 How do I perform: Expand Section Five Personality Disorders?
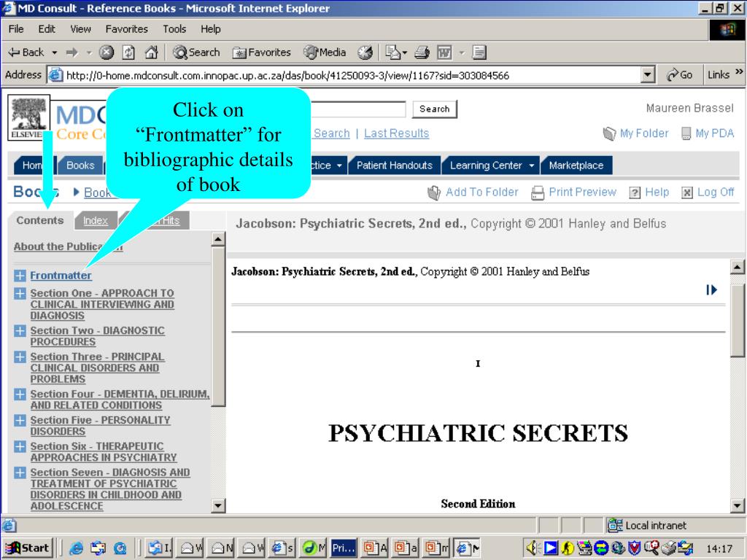[x=20, y=421]
